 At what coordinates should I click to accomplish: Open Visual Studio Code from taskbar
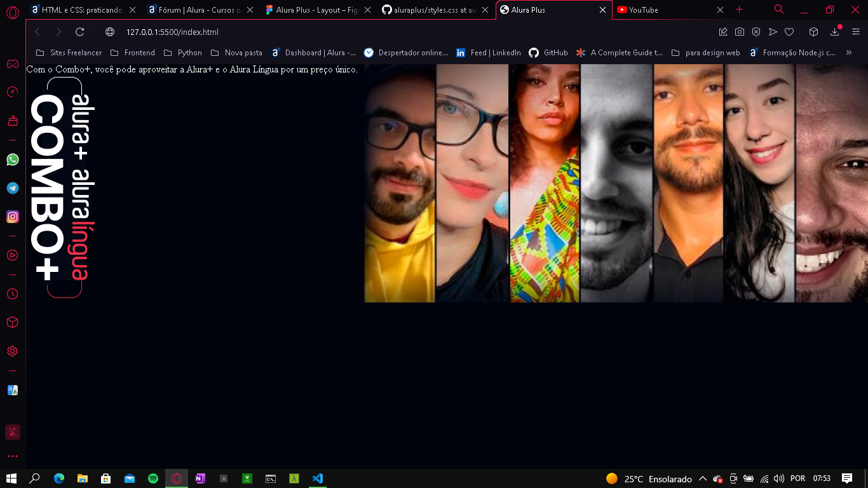pos(318,478)
